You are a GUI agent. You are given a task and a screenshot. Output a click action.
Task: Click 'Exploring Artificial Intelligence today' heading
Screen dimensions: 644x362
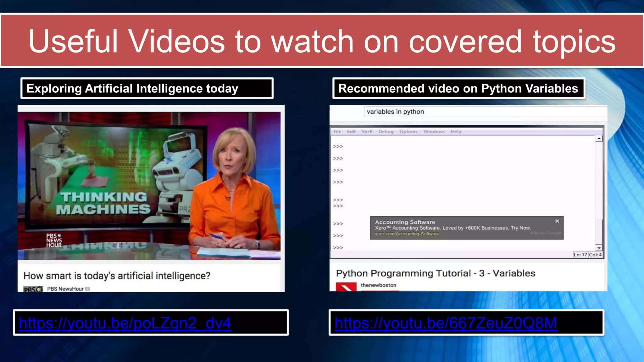click(x=132, y=89)
